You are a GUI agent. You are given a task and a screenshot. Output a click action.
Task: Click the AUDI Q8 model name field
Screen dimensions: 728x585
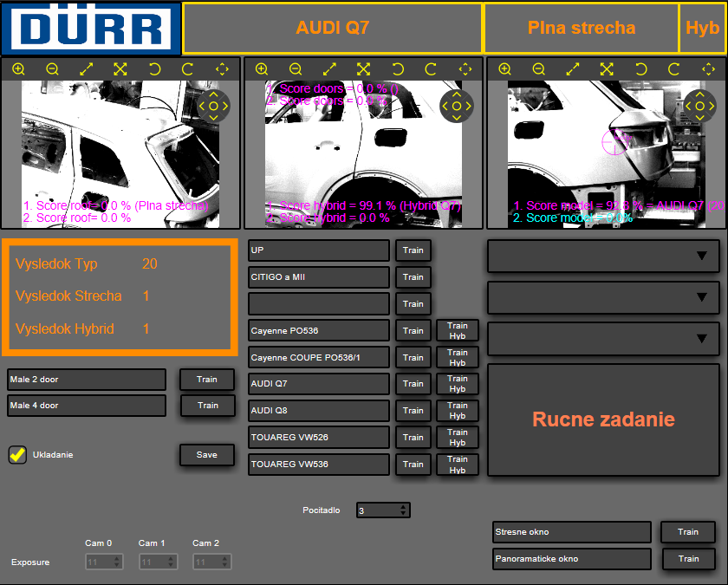(319, 411)
